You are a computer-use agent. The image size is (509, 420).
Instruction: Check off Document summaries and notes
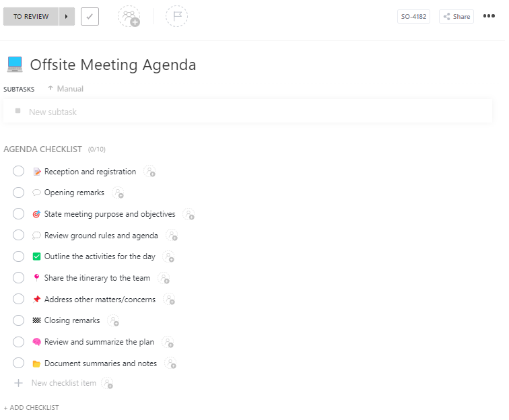[x=18, y=363]
